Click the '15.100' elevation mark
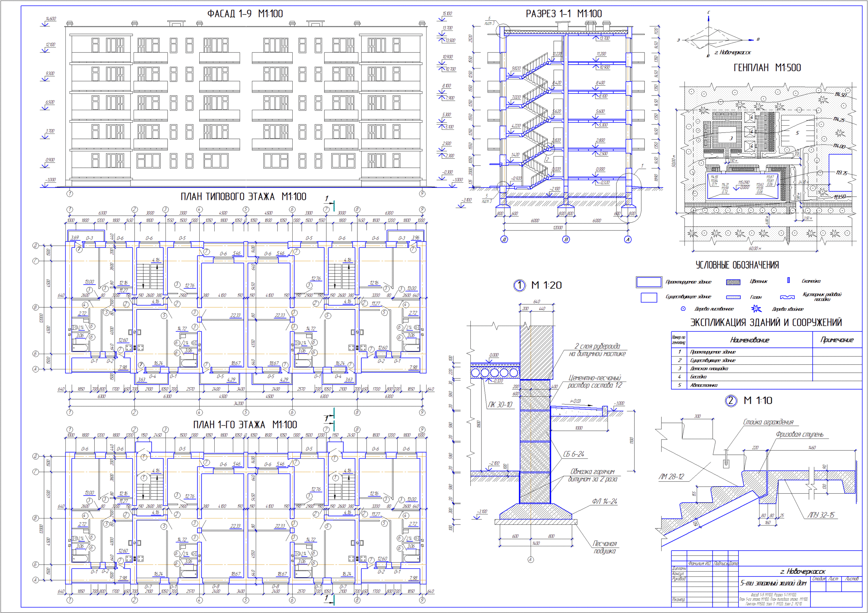 coord(447,14)
